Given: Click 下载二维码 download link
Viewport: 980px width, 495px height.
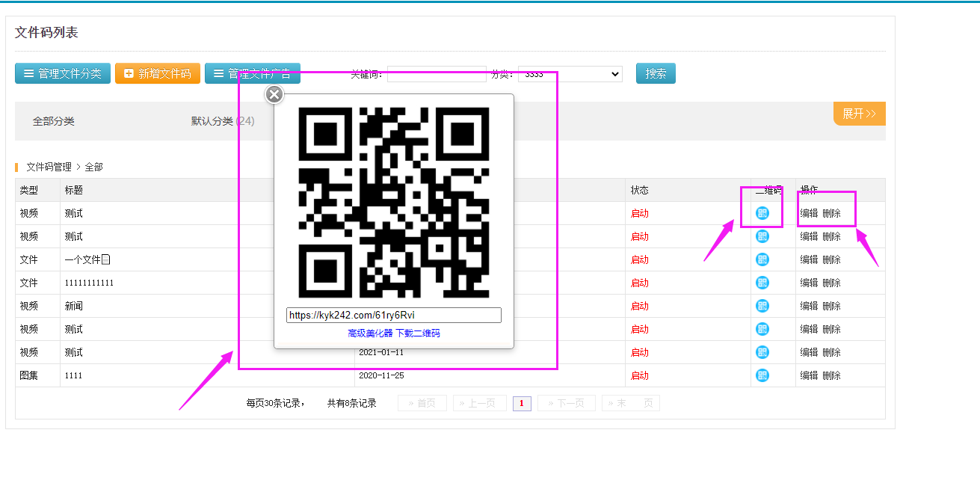Looking at the screenshot, I should [x=418, y=333].
